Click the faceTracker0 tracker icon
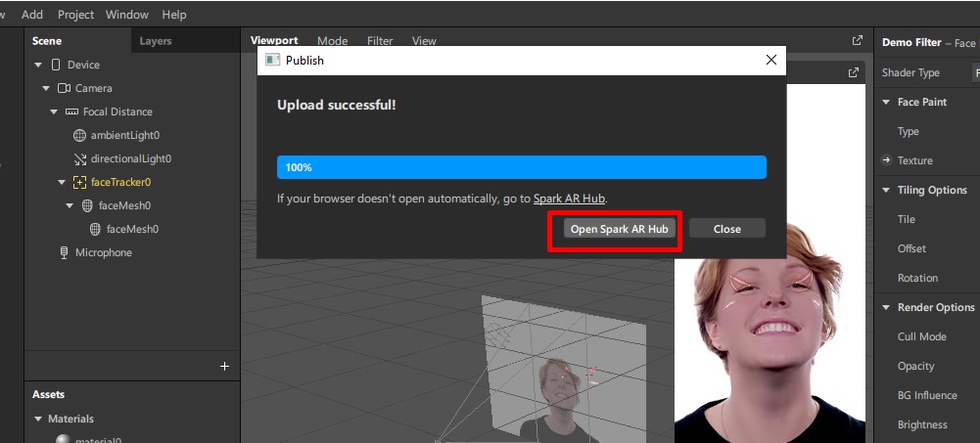980x443 pixels. [79, 182]
